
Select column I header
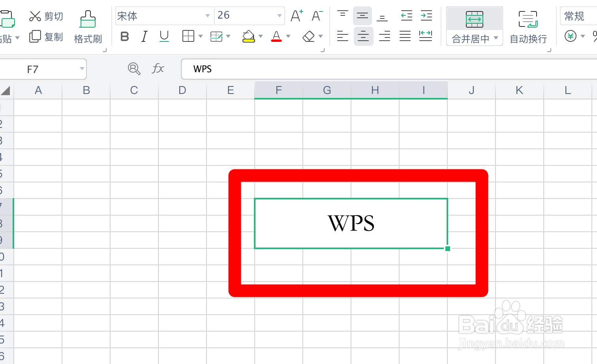pos(423,90)
